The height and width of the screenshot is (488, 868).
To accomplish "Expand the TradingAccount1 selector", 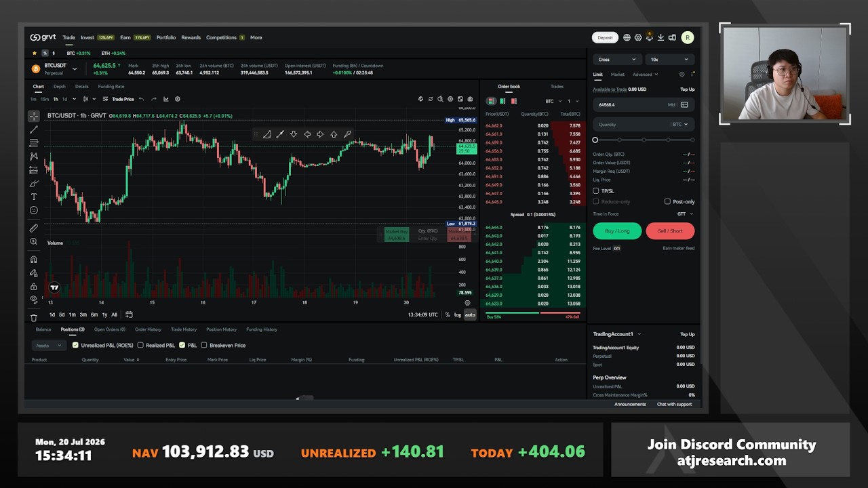I will pos(616,334).
